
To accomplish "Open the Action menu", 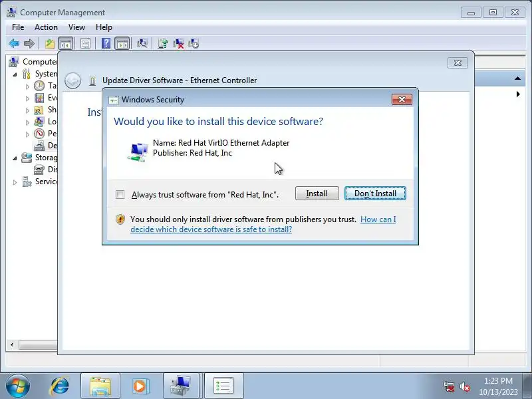I will pyautogui.click(x=46, y=27).
